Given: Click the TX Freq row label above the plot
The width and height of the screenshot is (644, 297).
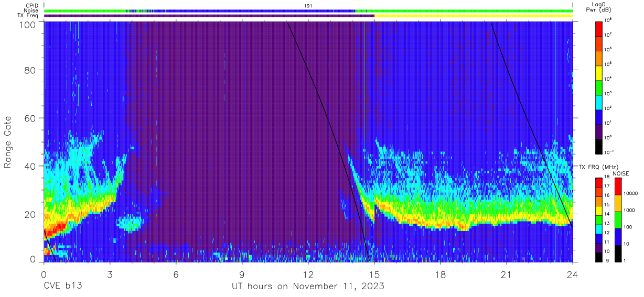Looking at the screenshot, I should [28, 16].
